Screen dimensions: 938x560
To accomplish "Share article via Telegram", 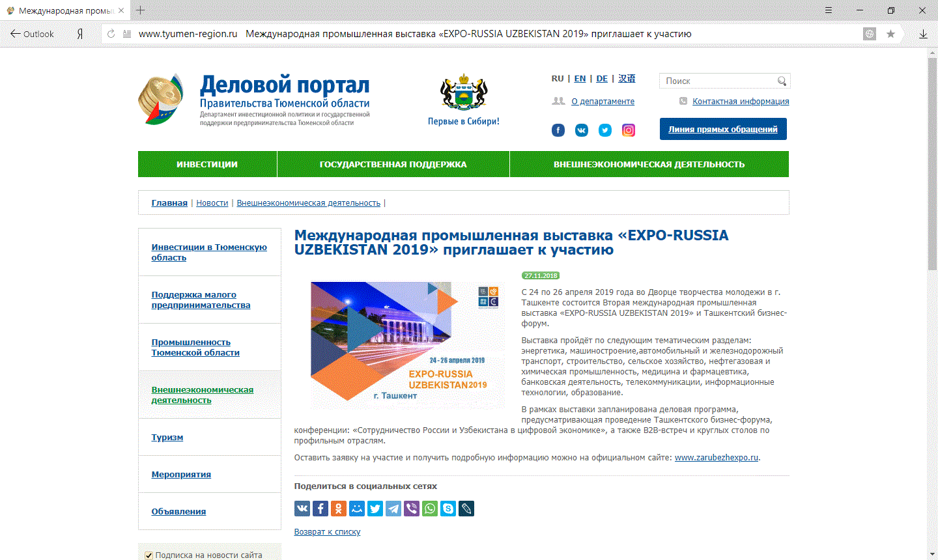I will click(x=393, y=509).
